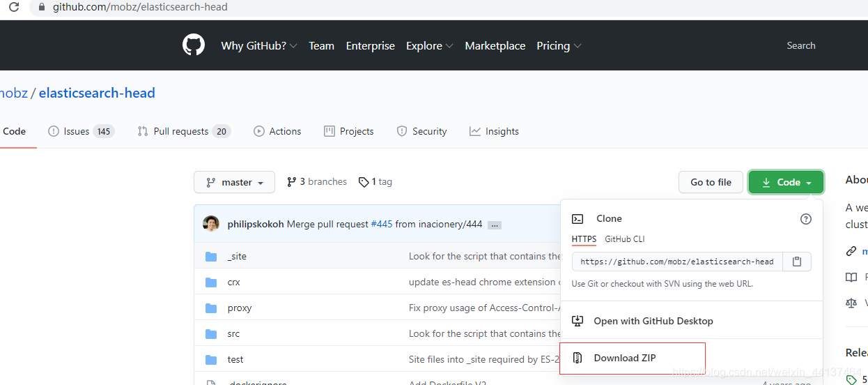Switch to the Code tab
Screen dimensions: 868x385
[14, 131]
